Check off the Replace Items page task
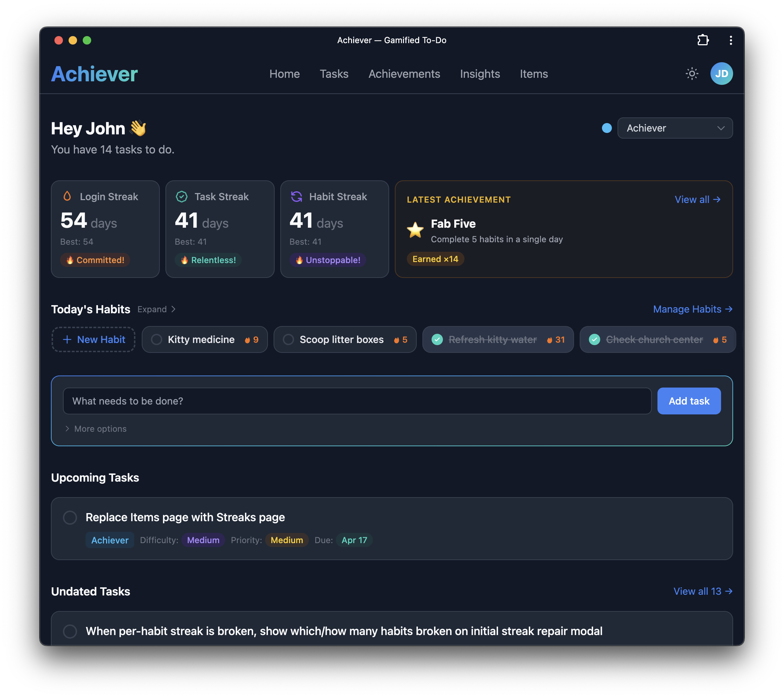Viewport: 784px width, 698px height. tap(70, 517)
